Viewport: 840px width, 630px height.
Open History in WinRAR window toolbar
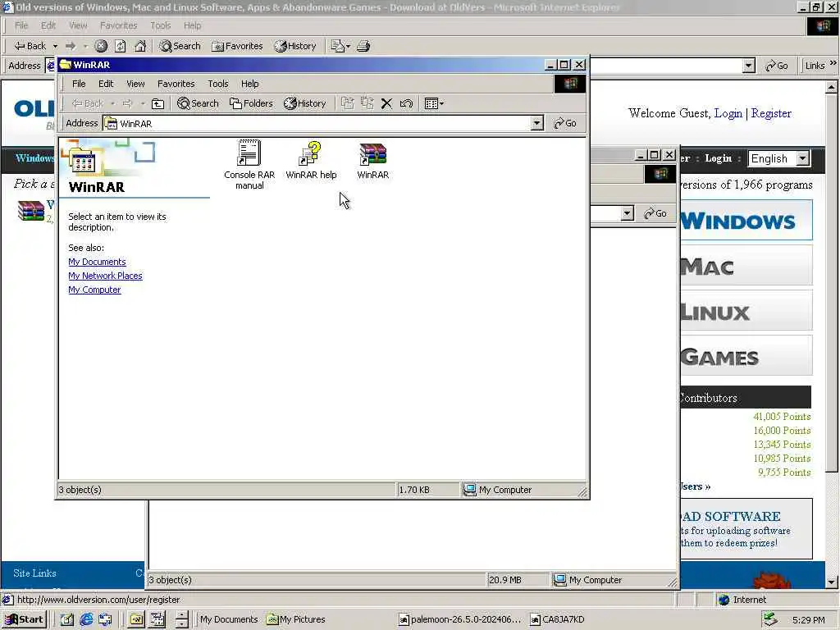click(305, 103)
